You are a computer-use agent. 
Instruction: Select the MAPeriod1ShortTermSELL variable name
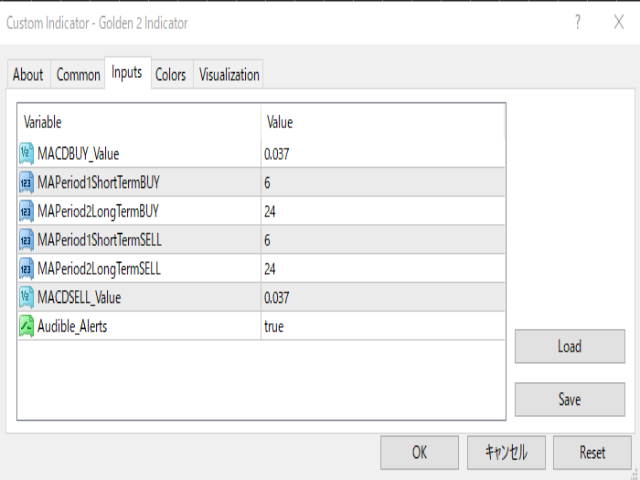point(100,240)
